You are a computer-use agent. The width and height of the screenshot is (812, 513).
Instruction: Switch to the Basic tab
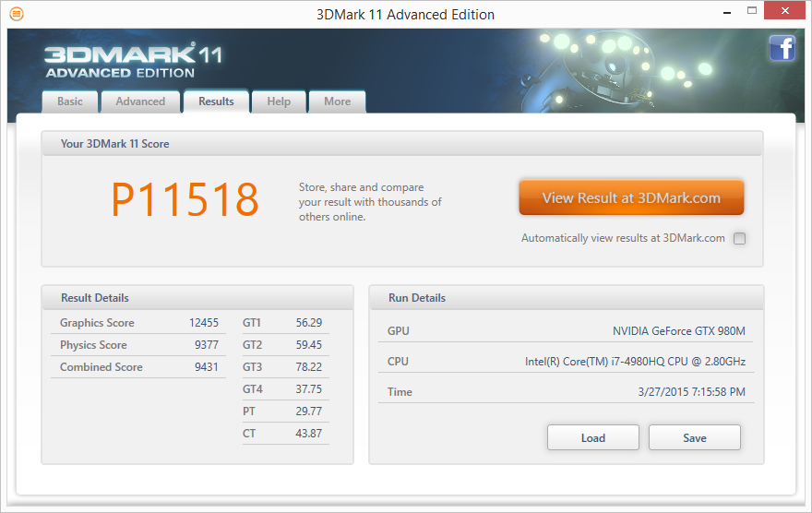[x=70, y=101]
